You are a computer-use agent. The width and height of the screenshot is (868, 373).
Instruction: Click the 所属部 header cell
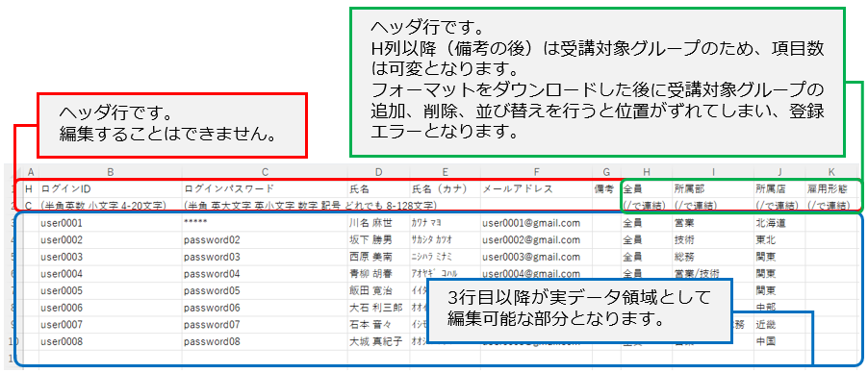tap(712, 188)
